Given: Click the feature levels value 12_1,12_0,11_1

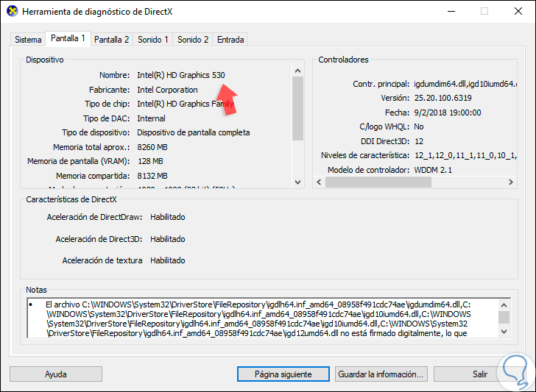Looking at the screenshot, I should click(465, 156).
